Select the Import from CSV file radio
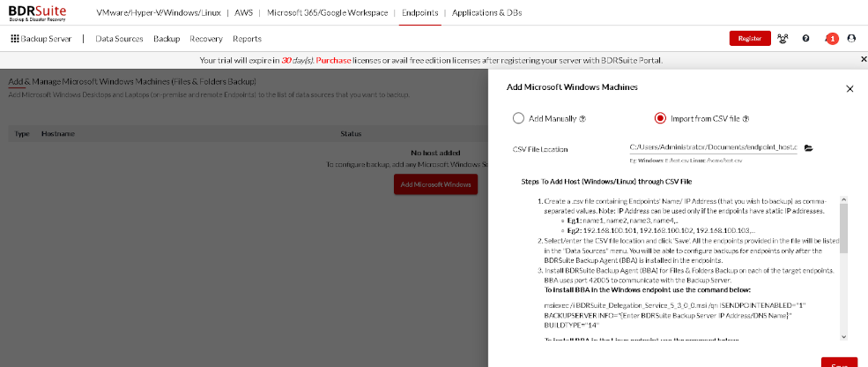Screen dimensions: 868x367 click(660, 118)
